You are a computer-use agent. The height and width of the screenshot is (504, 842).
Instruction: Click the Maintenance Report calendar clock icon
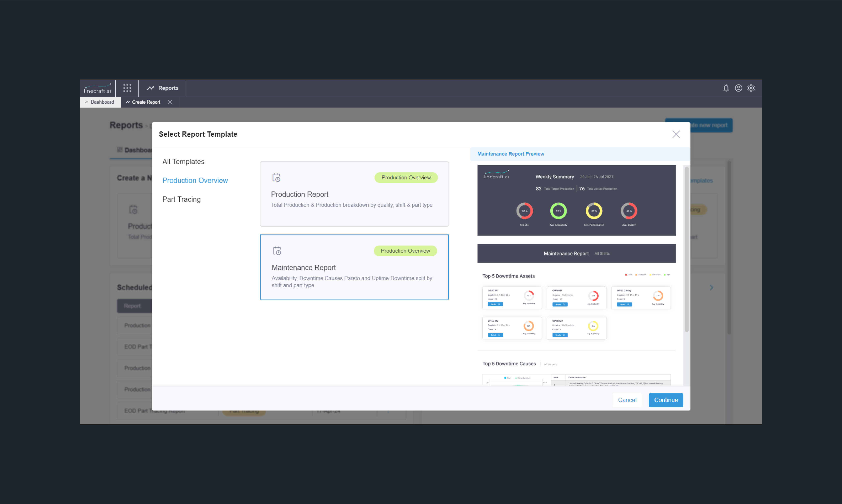(x=277, y=251)
